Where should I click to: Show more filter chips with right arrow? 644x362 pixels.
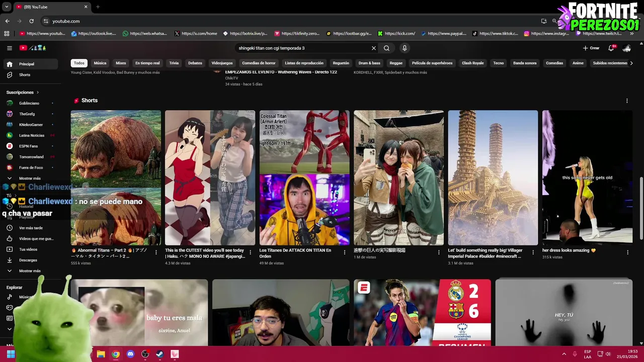pos(631,63)
